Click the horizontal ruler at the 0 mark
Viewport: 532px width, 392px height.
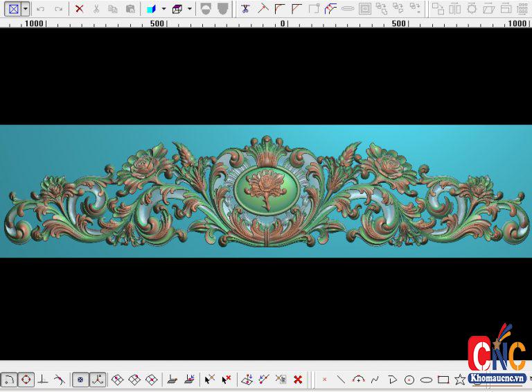click(283, 24)
